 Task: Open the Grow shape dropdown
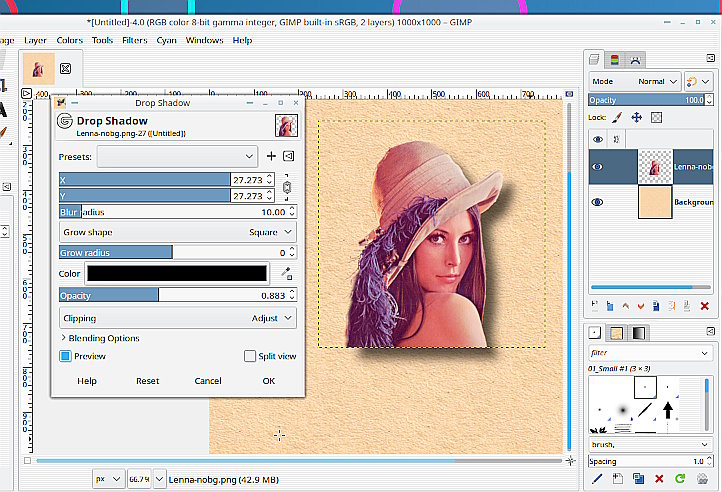[177, 232]
